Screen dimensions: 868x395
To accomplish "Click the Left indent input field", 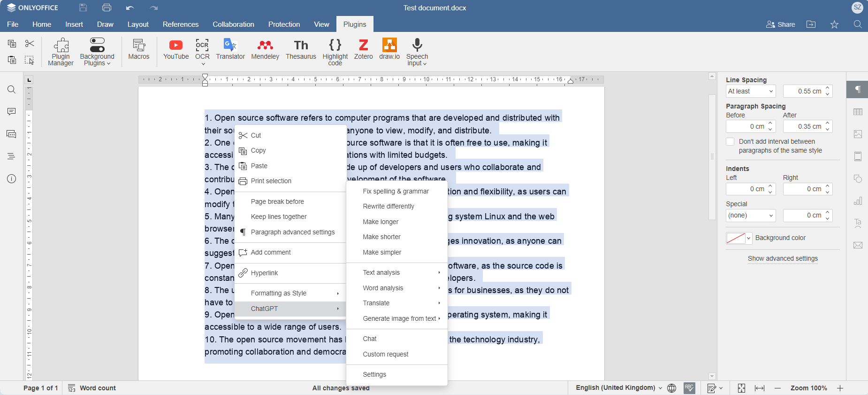I will (747, 189).
